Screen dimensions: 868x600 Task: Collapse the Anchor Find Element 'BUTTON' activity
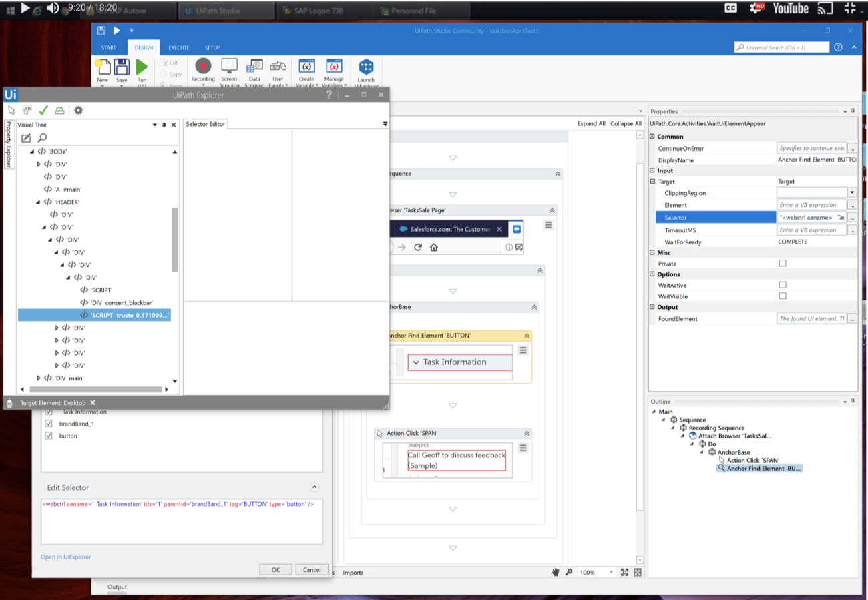(527, 336)
